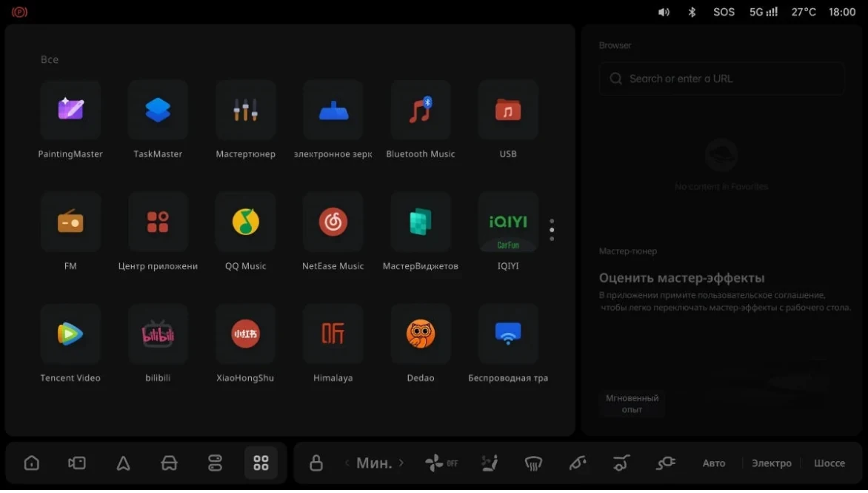Select Авто drive mode

713,463
